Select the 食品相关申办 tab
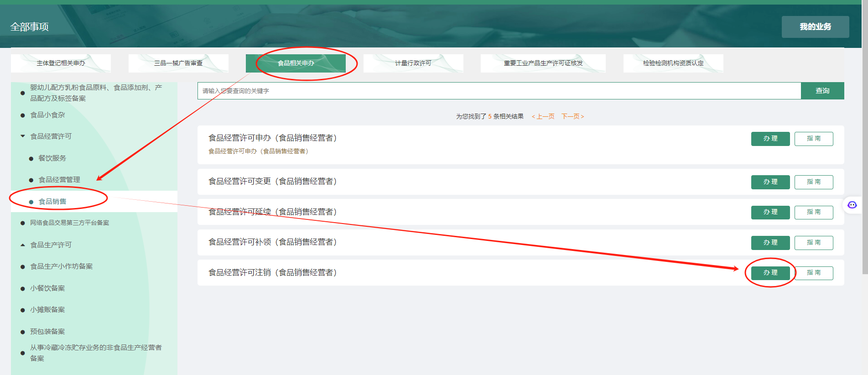868x375 pixels. pyautogui.click(x=296, y=63)
